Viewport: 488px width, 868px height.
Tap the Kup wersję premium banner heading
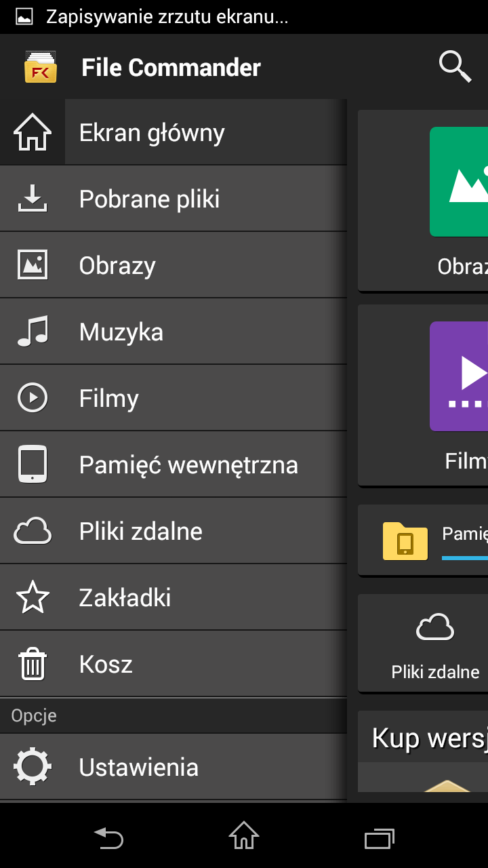click(x=430, y=737)
